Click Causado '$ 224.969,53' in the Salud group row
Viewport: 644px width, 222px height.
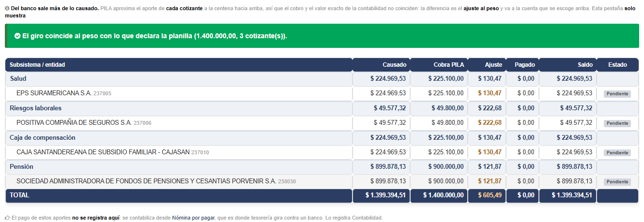pyautogui.click(x=388, y=78)
